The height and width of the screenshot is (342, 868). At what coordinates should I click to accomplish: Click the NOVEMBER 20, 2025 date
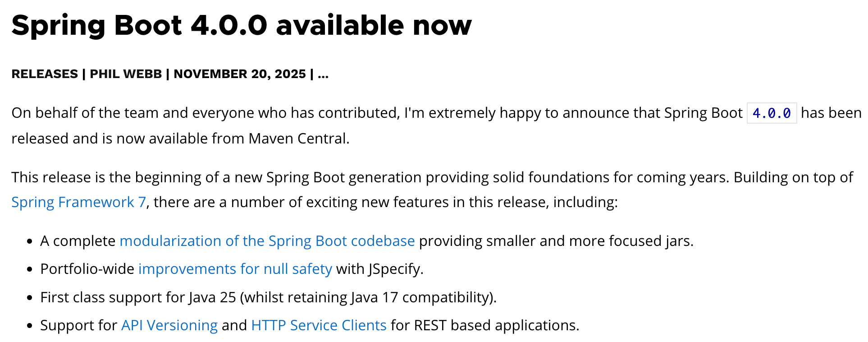[x=239, y=74]
